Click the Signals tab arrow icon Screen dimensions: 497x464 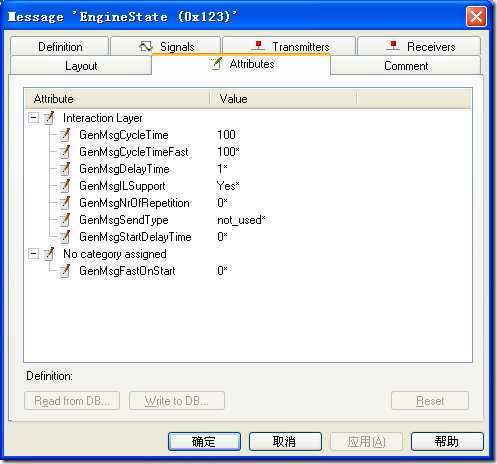[x=146, y=46]
